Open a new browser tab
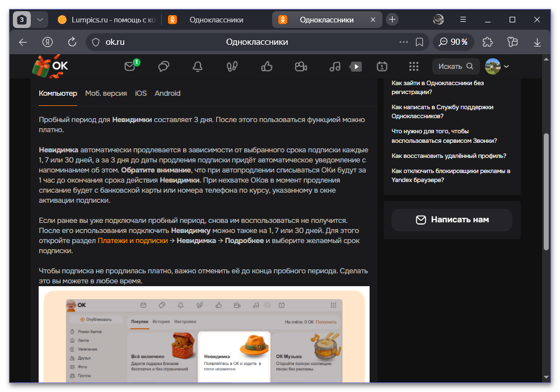This screenshot has width=560, height=392. click(x=392, y=20)
